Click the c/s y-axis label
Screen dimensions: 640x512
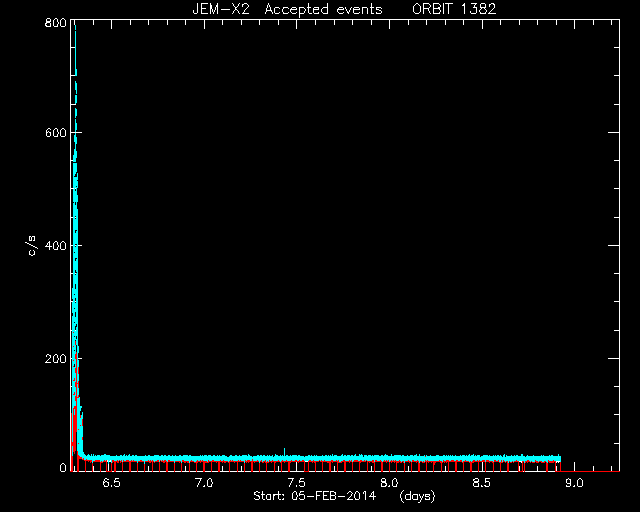(32, 246)
